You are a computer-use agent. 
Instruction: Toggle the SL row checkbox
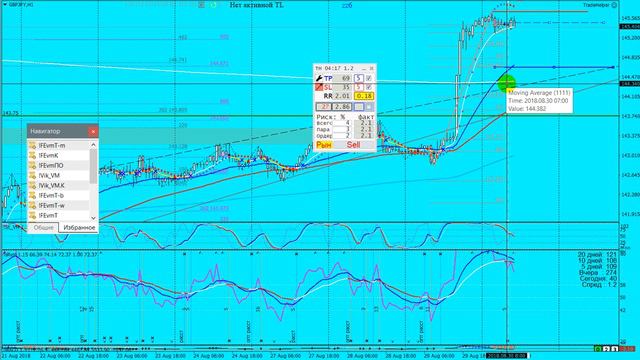(x=369, y=87)
